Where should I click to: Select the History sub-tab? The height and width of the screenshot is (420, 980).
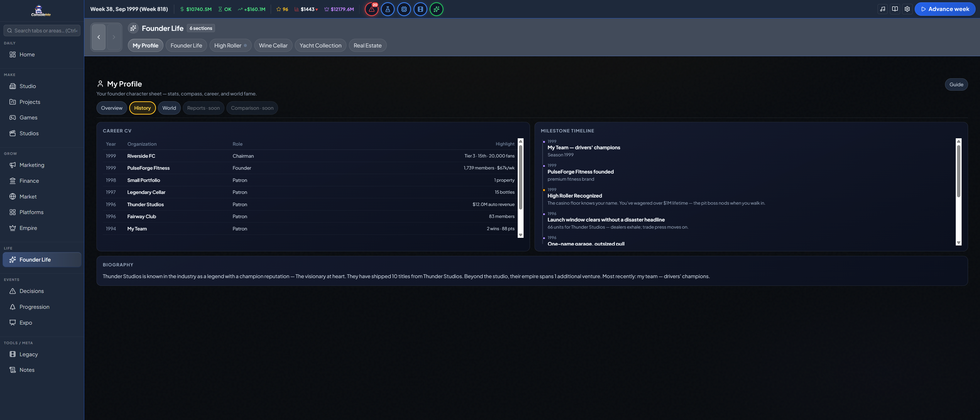(x=142, y=108)
